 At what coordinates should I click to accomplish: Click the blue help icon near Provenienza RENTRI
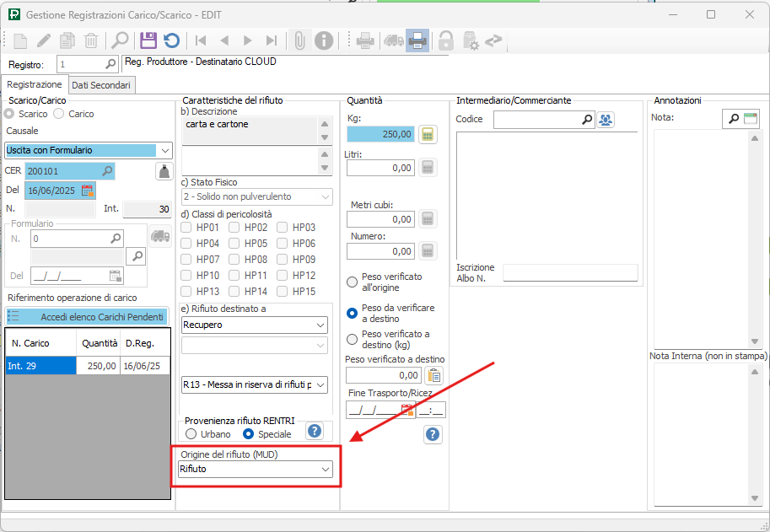[x=315, y=431]
